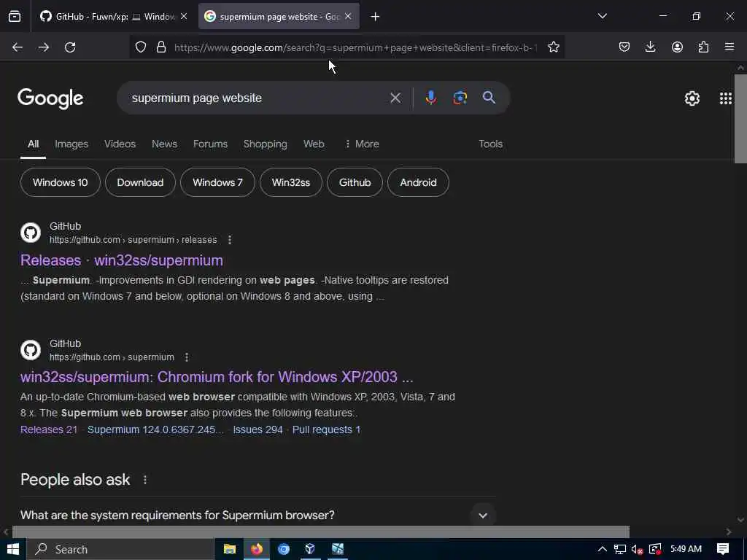The image size is (747, 560).
Task: Click Firefox icon in taskbar
Action: pos(257,550)
